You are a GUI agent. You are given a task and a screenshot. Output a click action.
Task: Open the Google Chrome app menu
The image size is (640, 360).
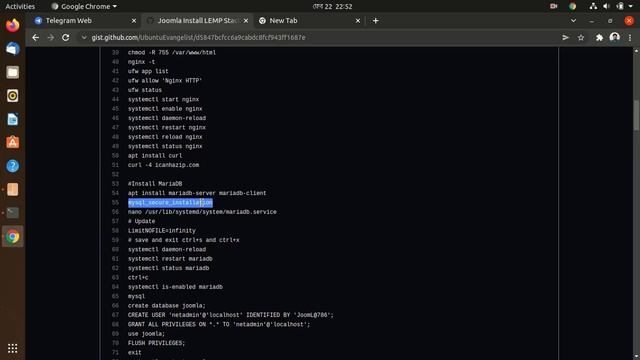click(84, 6)
